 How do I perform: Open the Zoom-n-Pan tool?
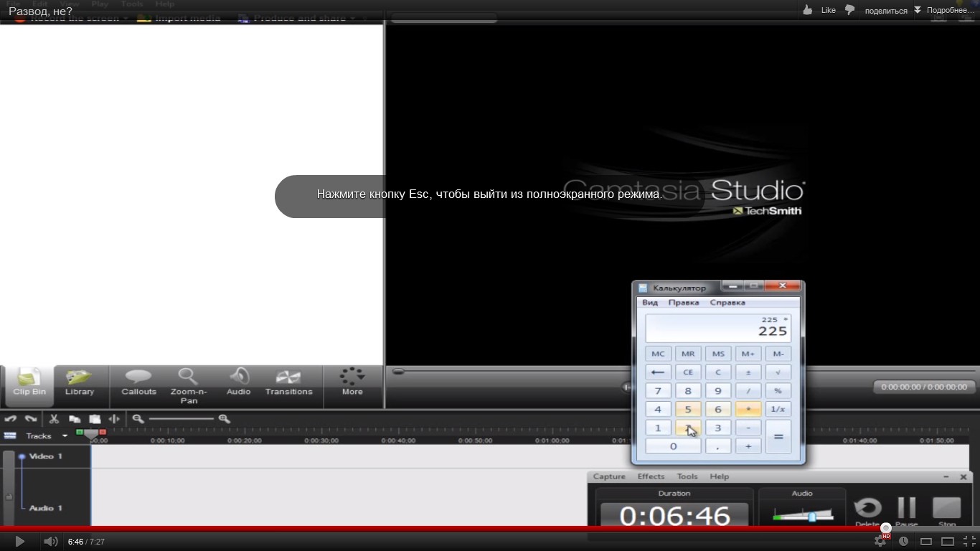(189, 386)
